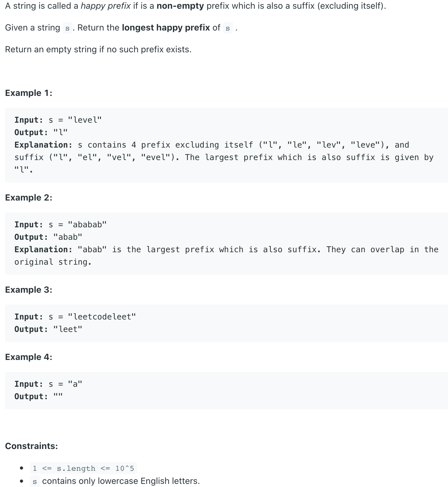Click the output value "leet"
This screenshot has width=448, height=487.
(68, 329)
